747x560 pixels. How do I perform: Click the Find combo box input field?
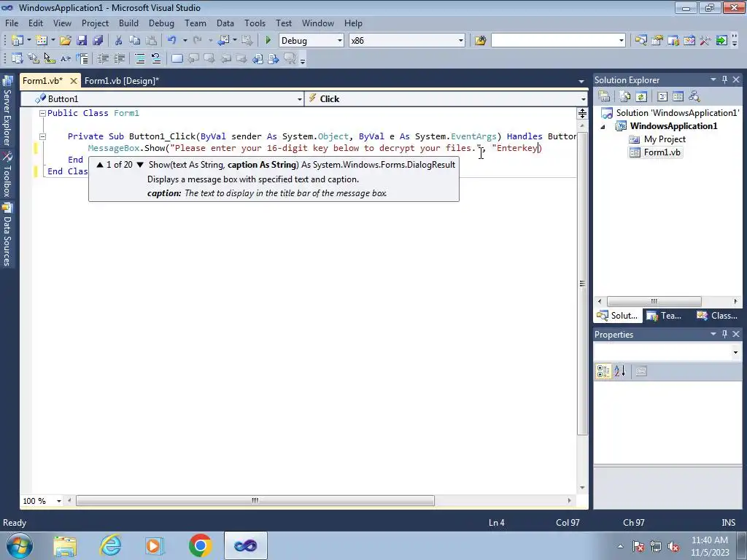click(554, 41)
